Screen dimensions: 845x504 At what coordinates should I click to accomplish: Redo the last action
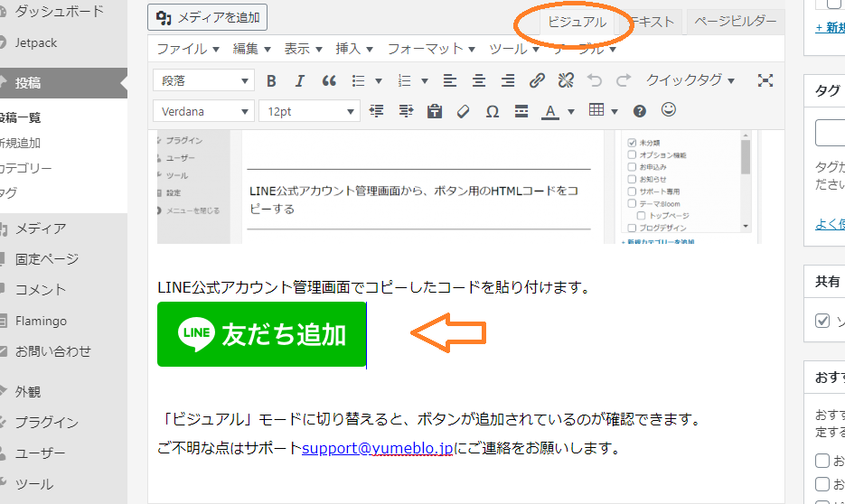[x=624, y=80]
